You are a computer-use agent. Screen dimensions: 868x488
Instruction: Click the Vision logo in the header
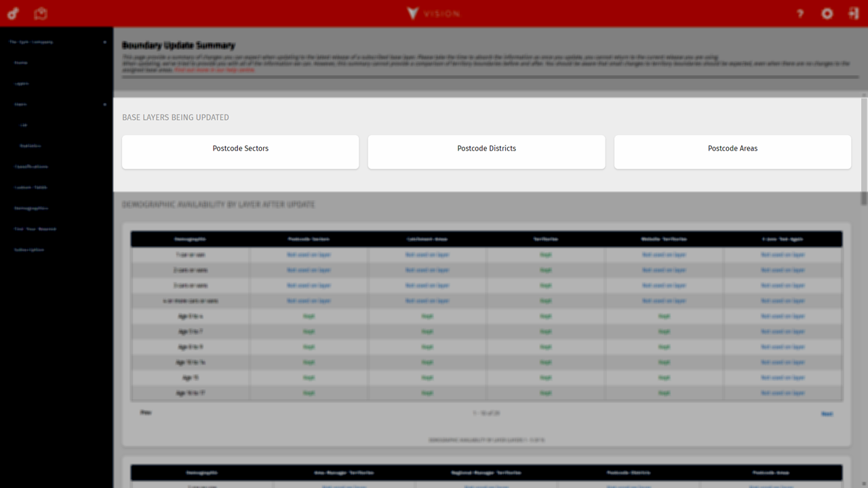(433, 14)
